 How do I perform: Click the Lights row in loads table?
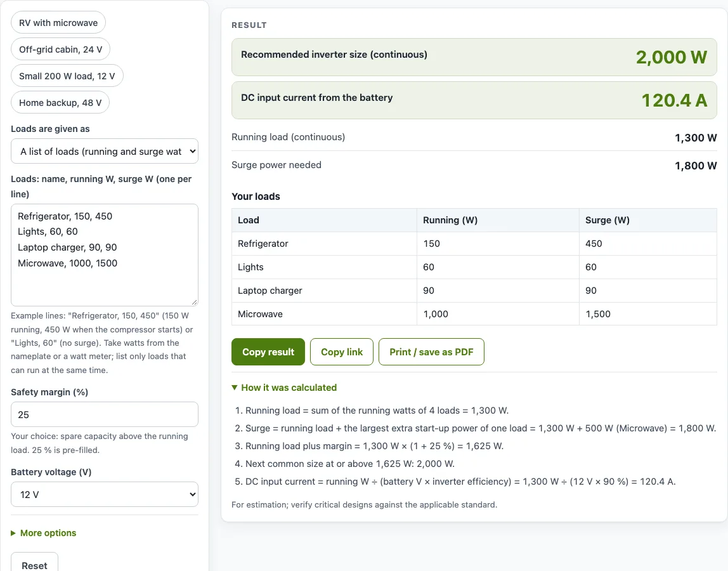click(474, 267)
